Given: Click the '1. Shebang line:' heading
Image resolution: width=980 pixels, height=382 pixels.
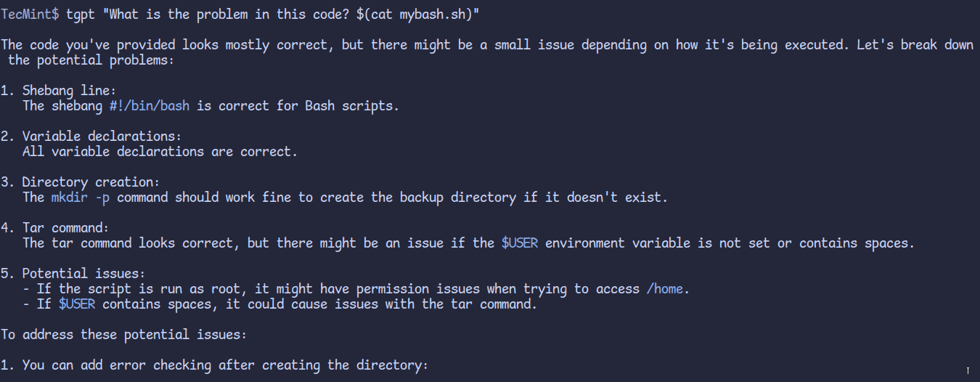Looking at the screenshot, I should 59,90.
